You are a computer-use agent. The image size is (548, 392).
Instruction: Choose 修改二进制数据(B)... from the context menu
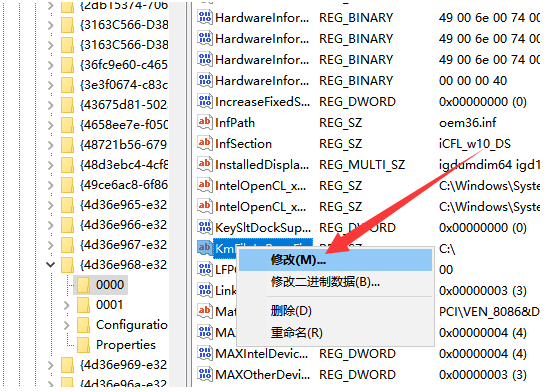pos(335,281)
